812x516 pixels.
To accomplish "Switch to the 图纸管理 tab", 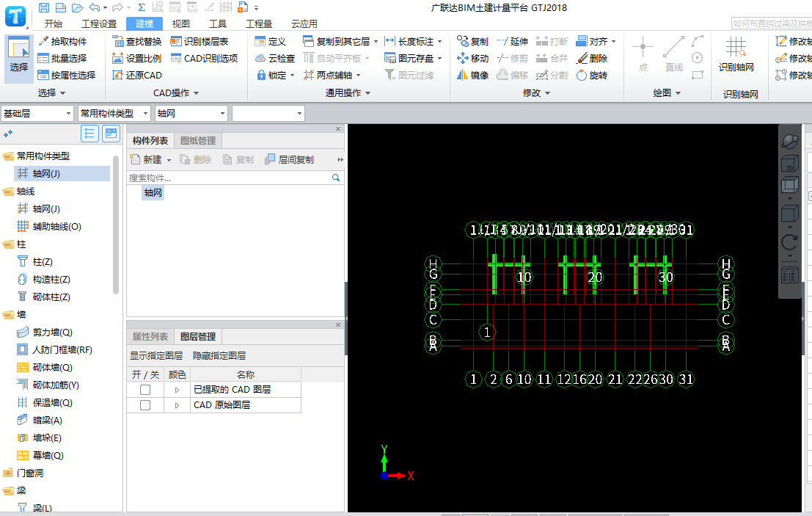I will 198,141.
